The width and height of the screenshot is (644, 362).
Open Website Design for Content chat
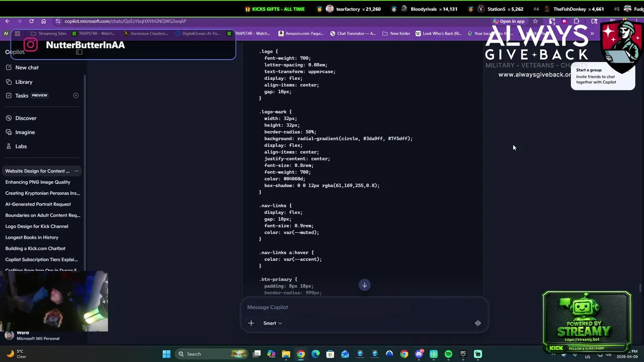(37, 171)
